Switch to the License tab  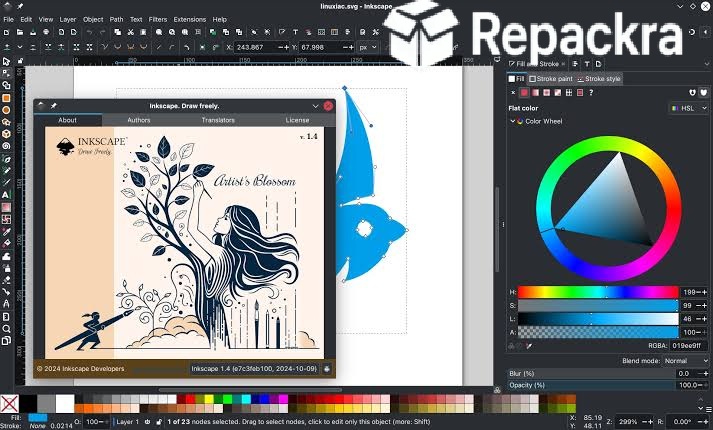click(297, 120)
